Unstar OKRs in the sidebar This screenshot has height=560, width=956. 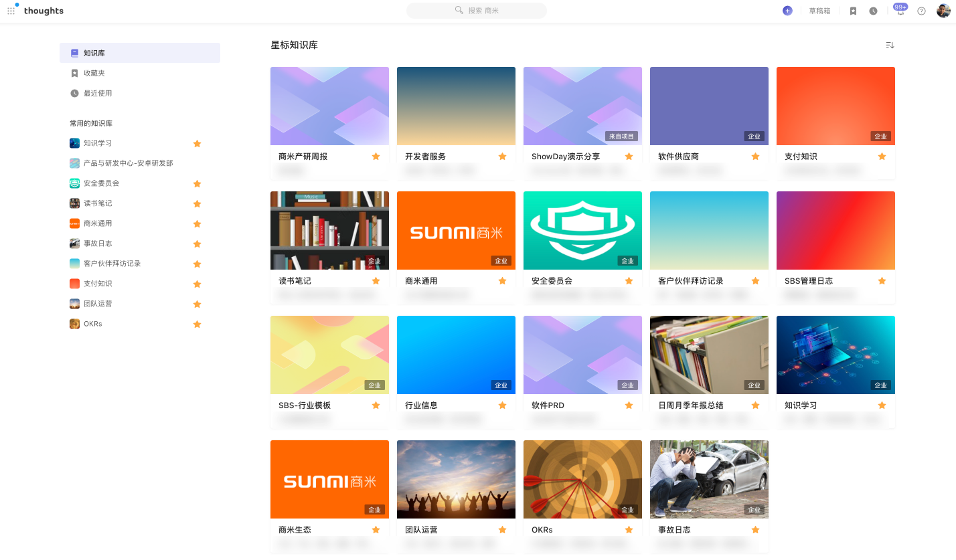coord(197,324)
